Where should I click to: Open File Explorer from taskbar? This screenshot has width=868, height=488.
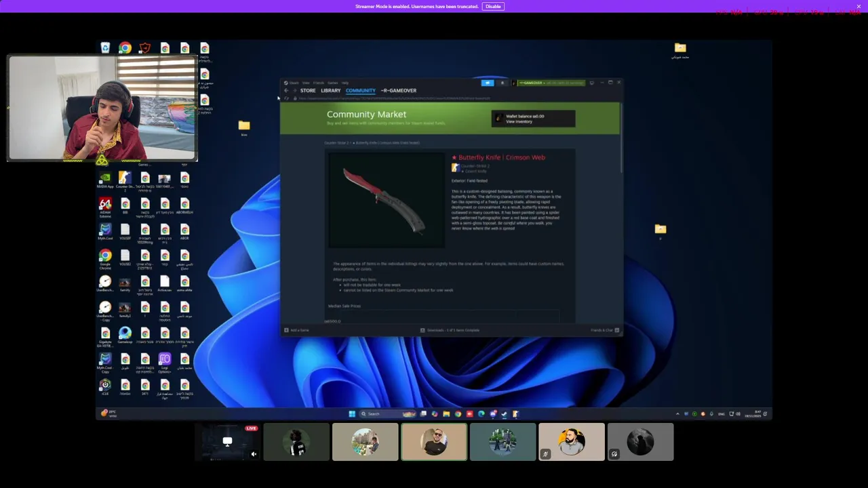tap(446, 413)
